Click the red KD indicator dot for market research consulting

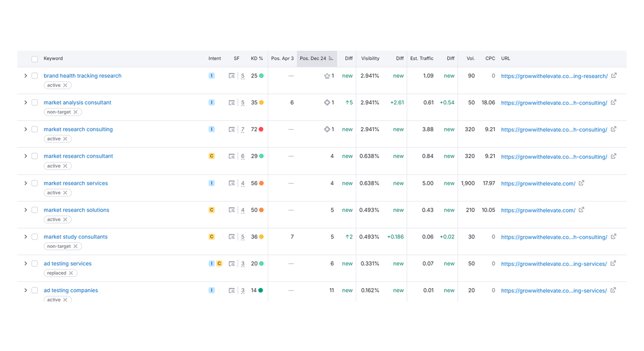(261, 129)
